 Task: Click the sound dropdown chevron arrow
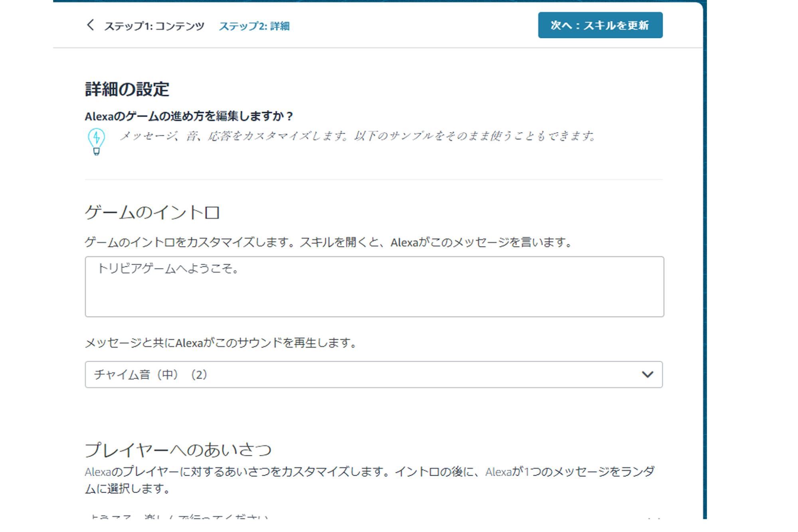coord(647,374)
